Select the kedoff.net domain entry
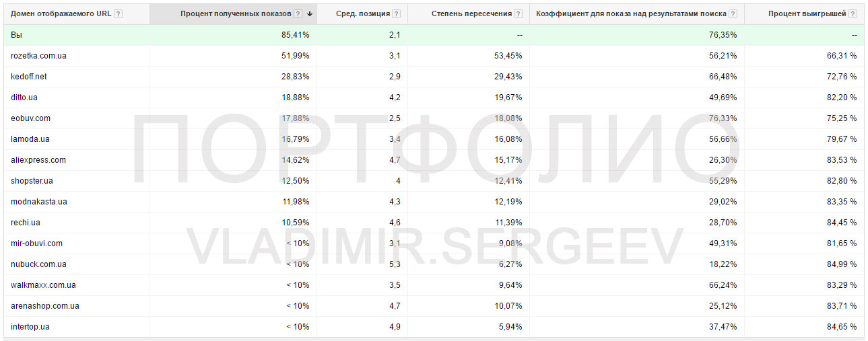Screen dimensions: 868x341 coord(29,77)
